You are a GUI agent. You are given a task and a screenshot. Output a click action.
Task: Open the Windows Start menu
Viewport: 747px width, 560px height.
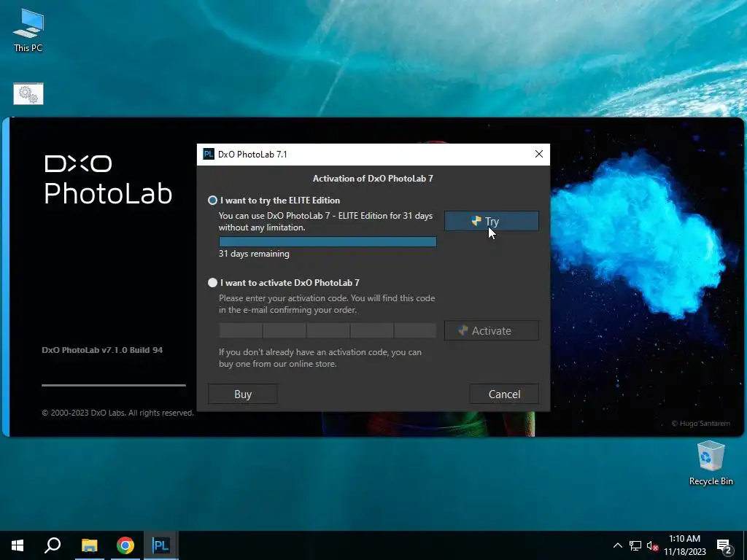coord(18,545)
